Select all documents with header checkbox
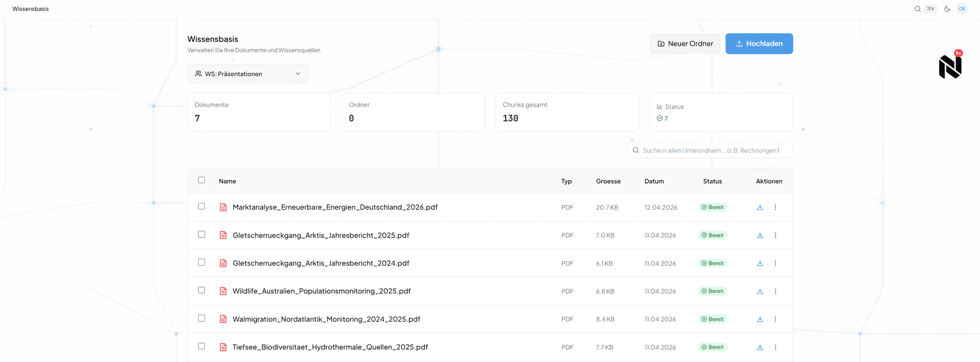Image resolution: width=980 pixels, height=362 pixels. point(202,180)
